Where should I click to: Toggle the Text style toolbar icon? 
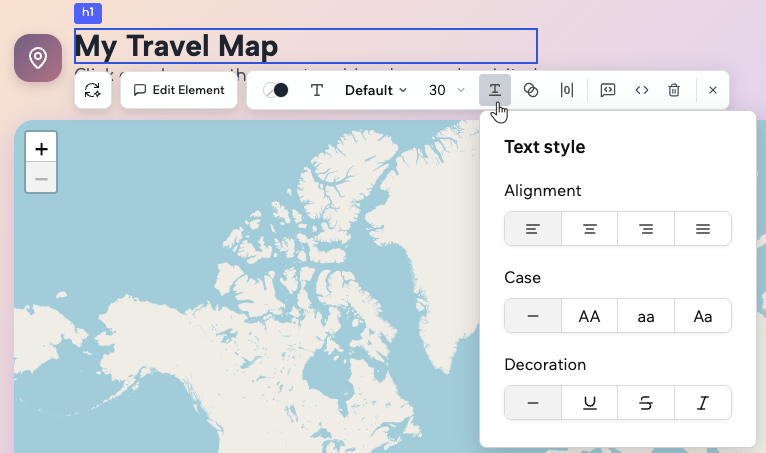(495, 90)
